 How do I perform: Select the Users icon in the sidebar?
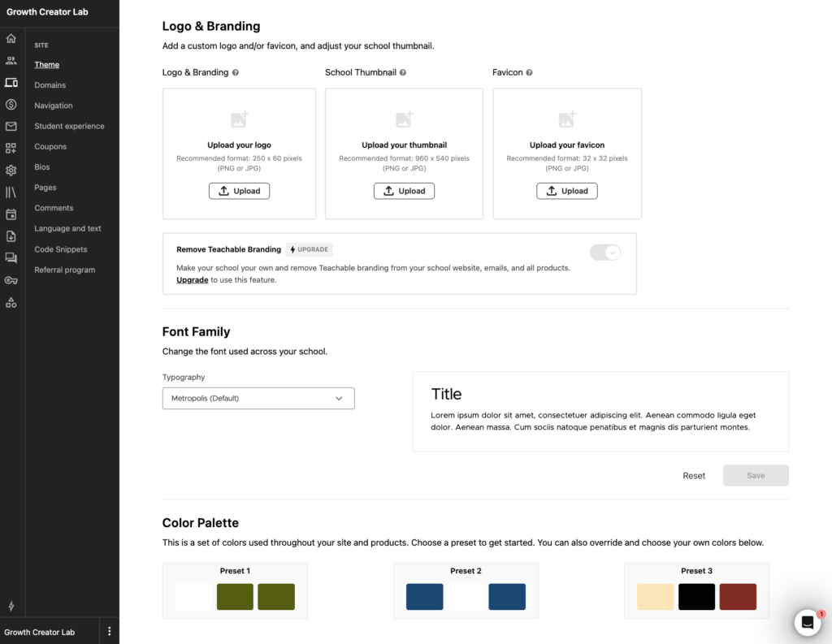11,60
